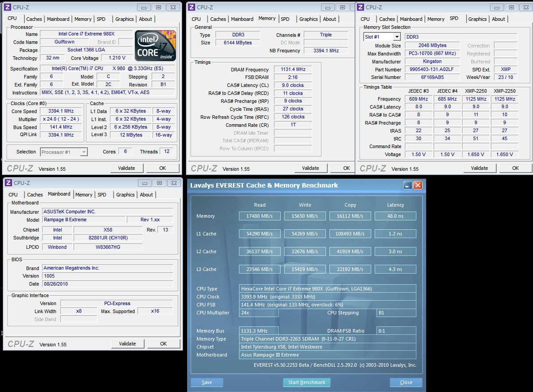
Task: Click the L1 Cache Copy value 108493 MB/s
Action: click(x=350, y=234)
